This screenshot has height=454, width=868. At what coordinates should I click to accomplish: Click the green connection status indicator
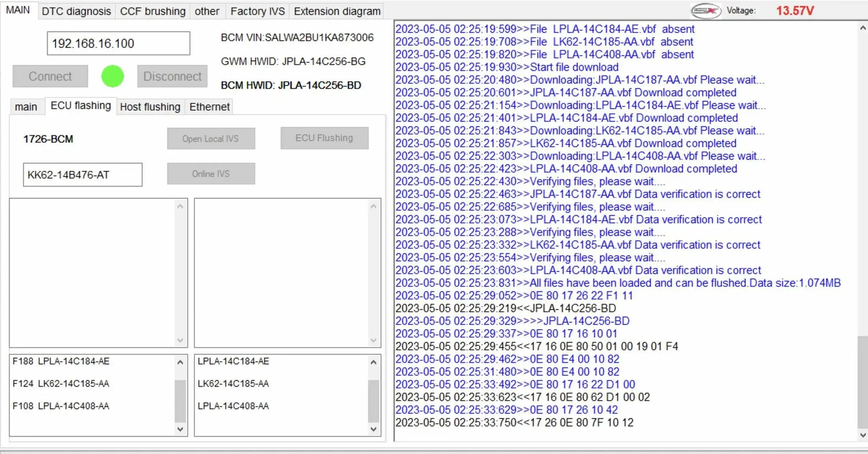tap(112, 76)
